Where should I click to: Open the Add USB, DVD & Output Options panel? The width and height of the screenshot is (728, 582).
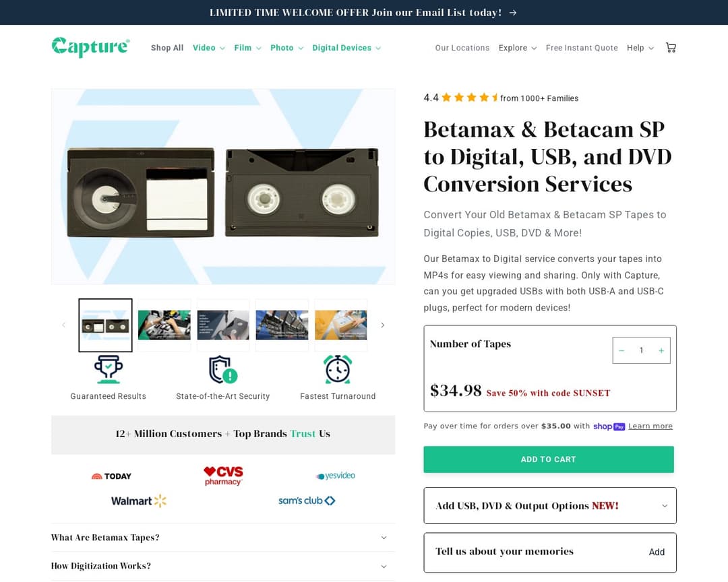(549, 505)
